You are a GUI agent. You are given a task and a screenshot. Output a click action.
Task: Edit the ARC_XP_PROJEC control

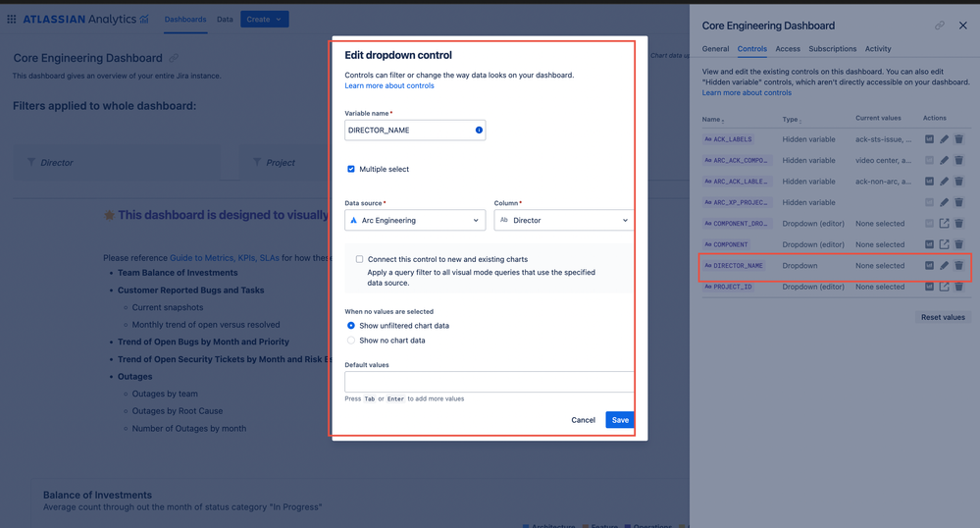point(944,202)
